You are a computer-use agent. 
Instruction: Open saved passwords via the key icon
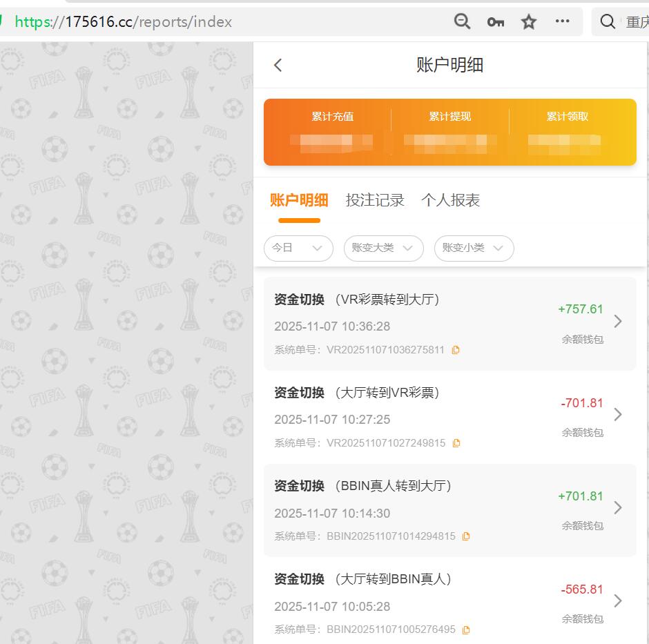(495, 21)
